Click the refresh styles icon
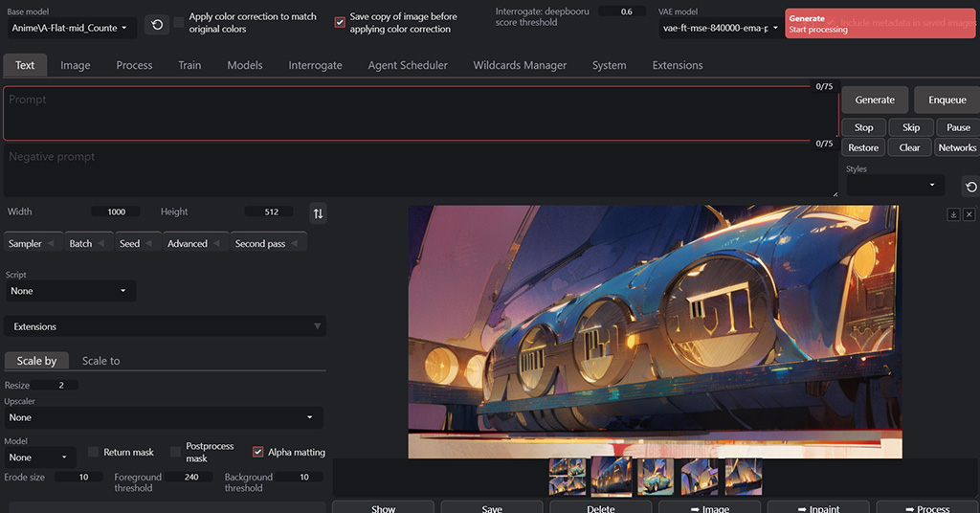The image size is (980, 513). (x=969, y=187)
